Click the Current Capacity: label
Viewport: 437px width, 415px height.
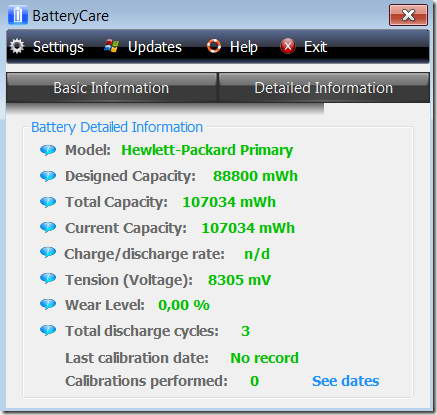pyautogui.click(x=126, y=228)
